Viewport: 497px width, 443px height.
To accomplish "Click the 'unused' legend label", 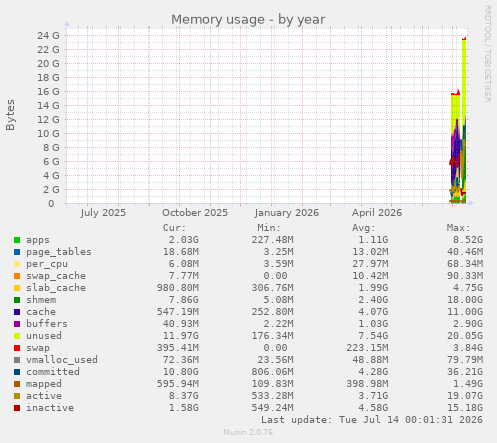I will [x=44, y=336].
